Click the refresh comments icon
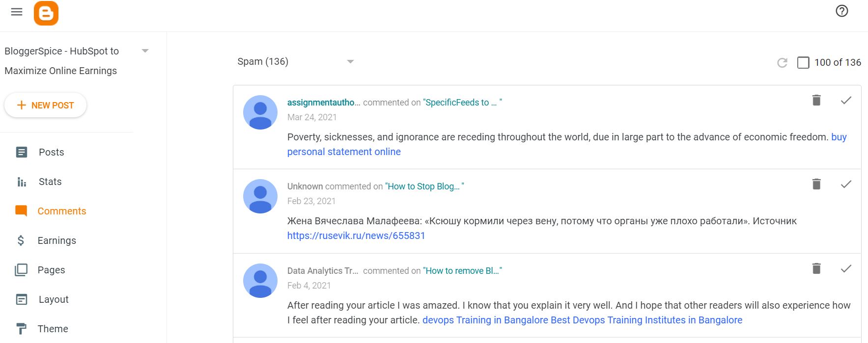The height and width of the screenshot is (343, 868). (781, 63)
